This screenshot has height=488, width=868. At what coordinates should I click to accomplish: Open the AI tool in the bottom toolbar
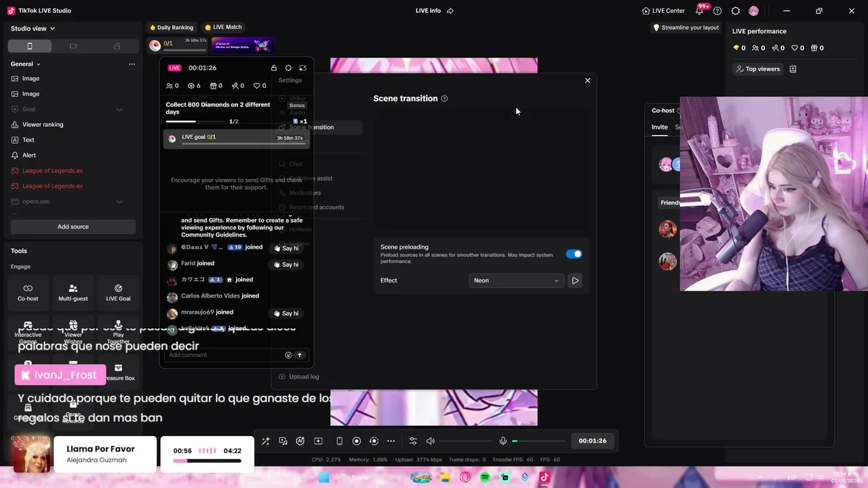point(300,441)
